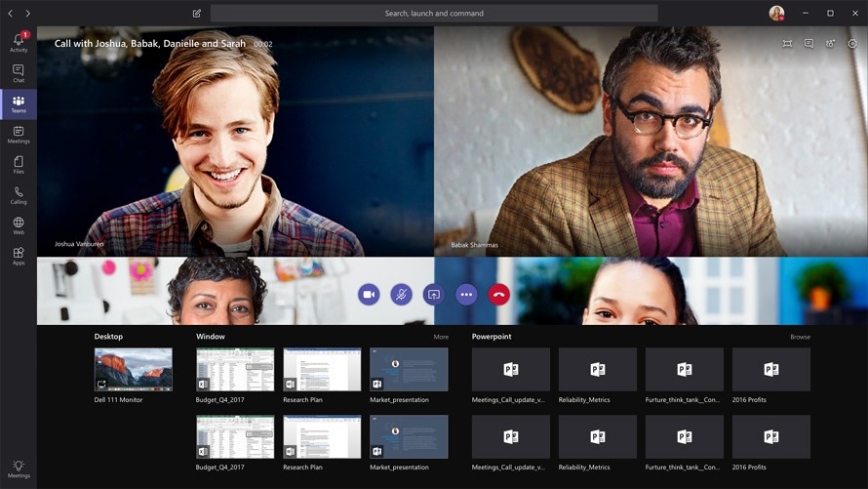Toggle the screen share tray button
Viewport: 868px width, 489px height.
pos(434,295)
